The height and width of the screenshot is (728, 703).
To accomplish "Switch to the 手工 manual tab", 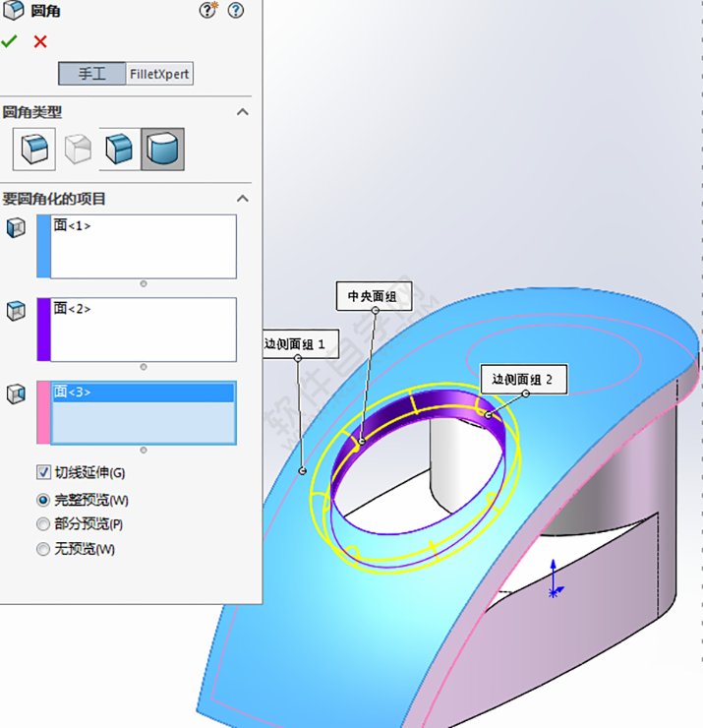I will click(91, 74).
